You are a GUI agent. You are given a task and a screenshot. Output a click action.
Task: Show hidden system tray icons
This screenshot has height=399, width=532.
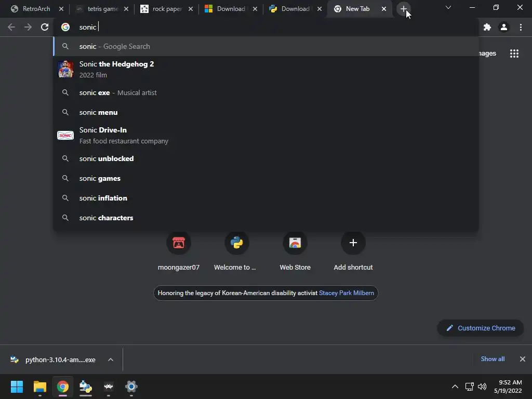tap(455, 387)
